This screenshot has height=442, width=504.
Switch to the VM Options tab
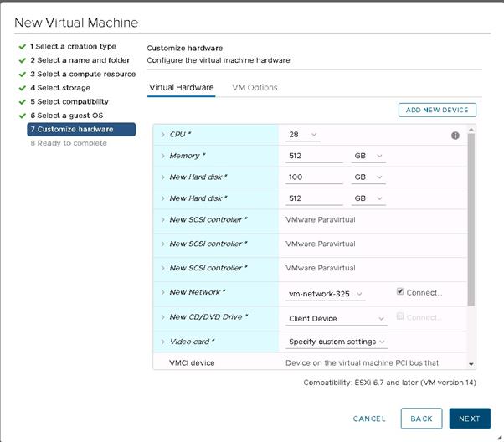[x=255, y=87]
